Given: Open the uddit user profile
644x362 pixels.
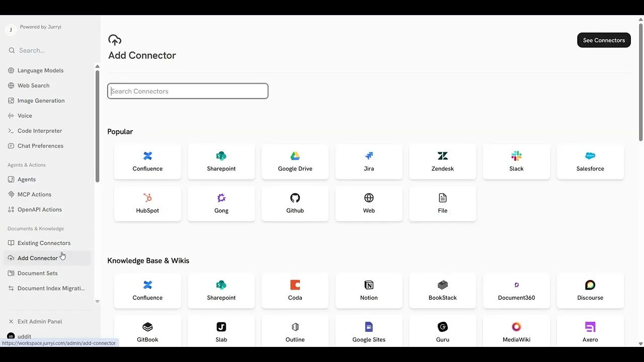Looking at the screenshot, I should pos(47,336).
